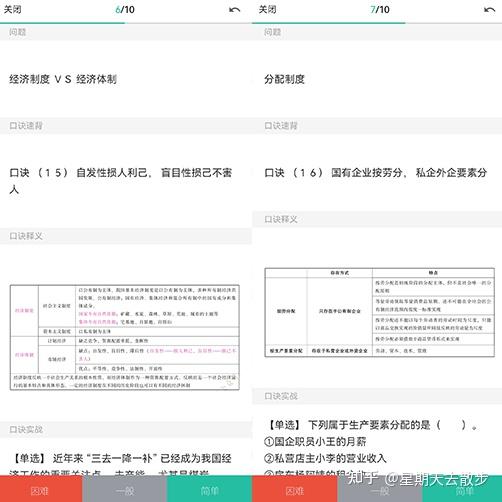Select the 7/10 page counter

[380, 9]
